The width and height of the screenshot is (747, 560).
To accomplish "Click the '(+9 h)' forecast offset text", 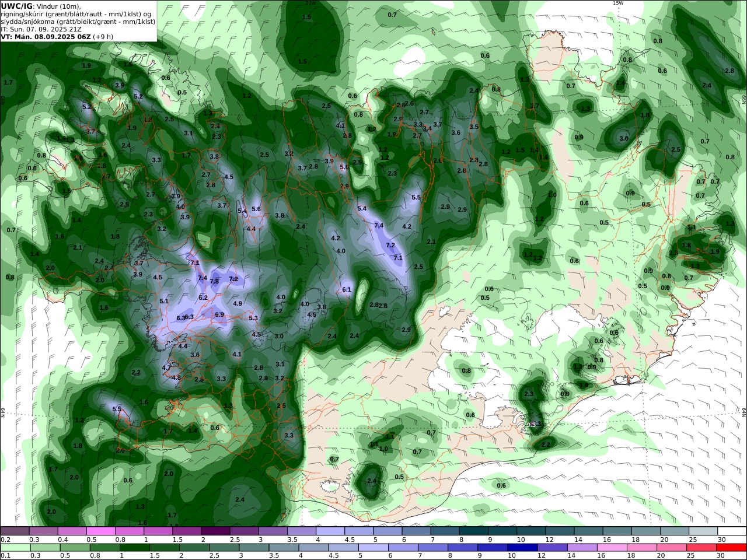I will pos(103,36).
